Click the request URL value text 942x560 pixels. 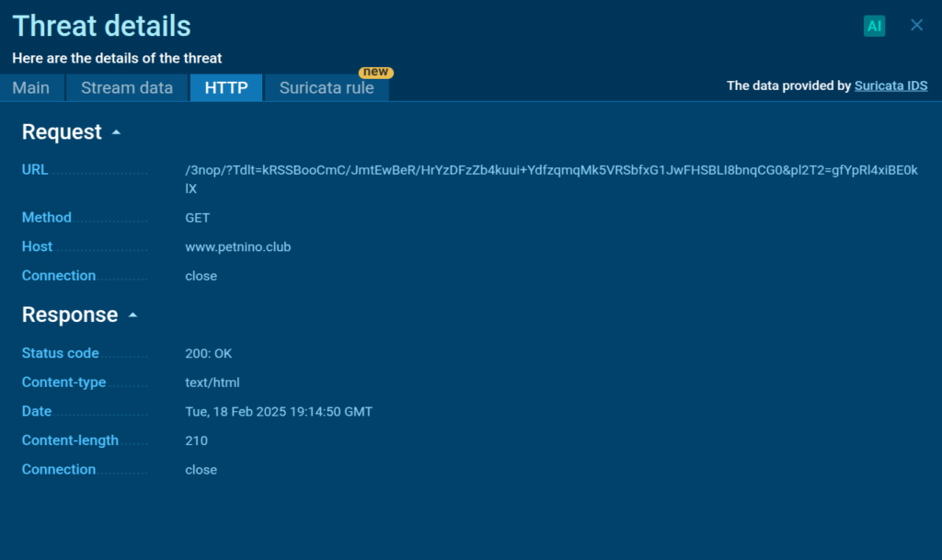click(x=551, y=170)
